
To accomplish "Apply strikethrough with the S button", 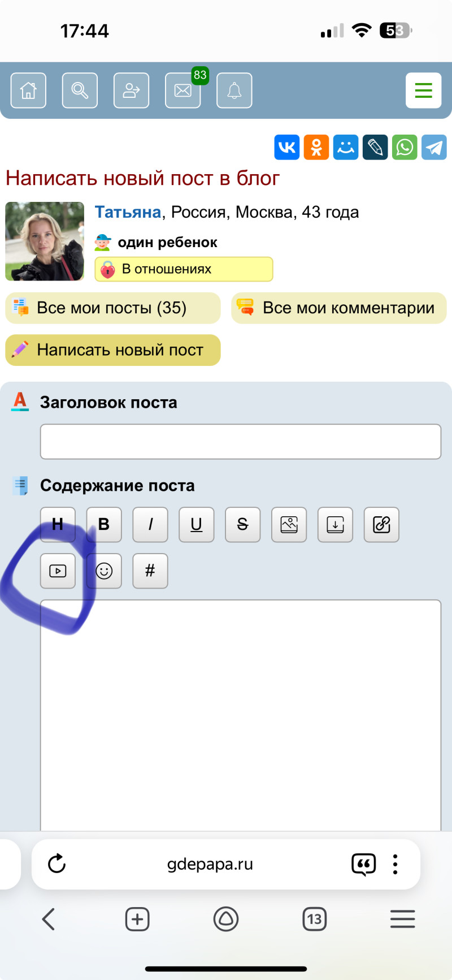I will 242,525.
